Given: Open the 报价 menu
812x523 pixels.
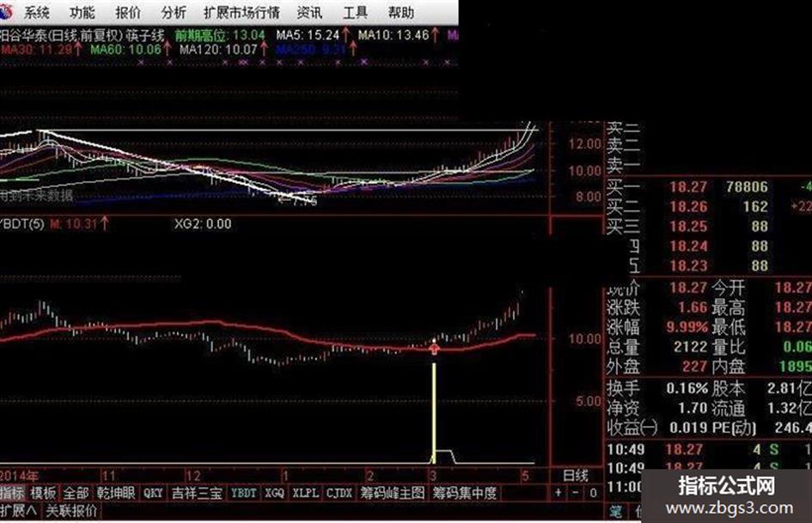Looking at the screenshot, I should 128,12.
